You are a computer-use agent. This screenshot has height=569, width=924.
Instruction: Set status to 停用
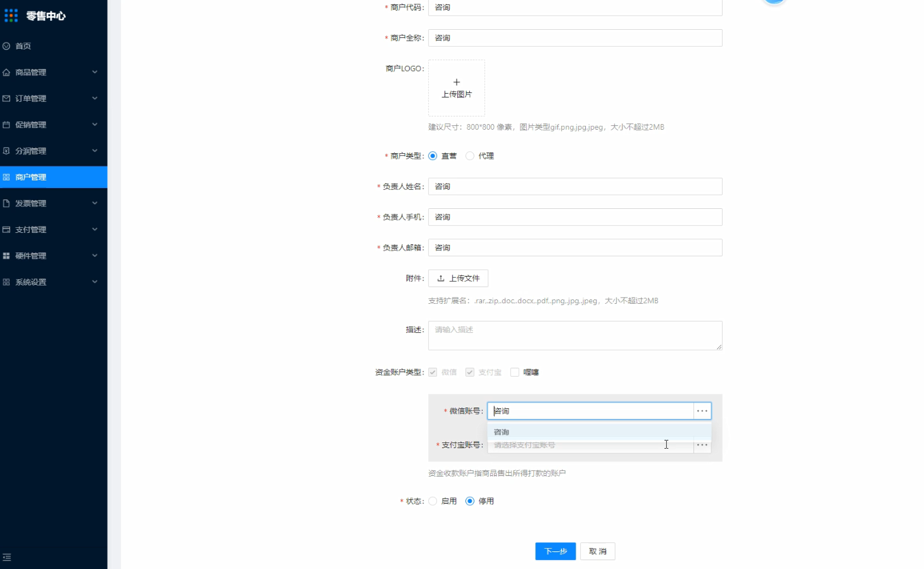pyautogui.click(x=470, y=501)
